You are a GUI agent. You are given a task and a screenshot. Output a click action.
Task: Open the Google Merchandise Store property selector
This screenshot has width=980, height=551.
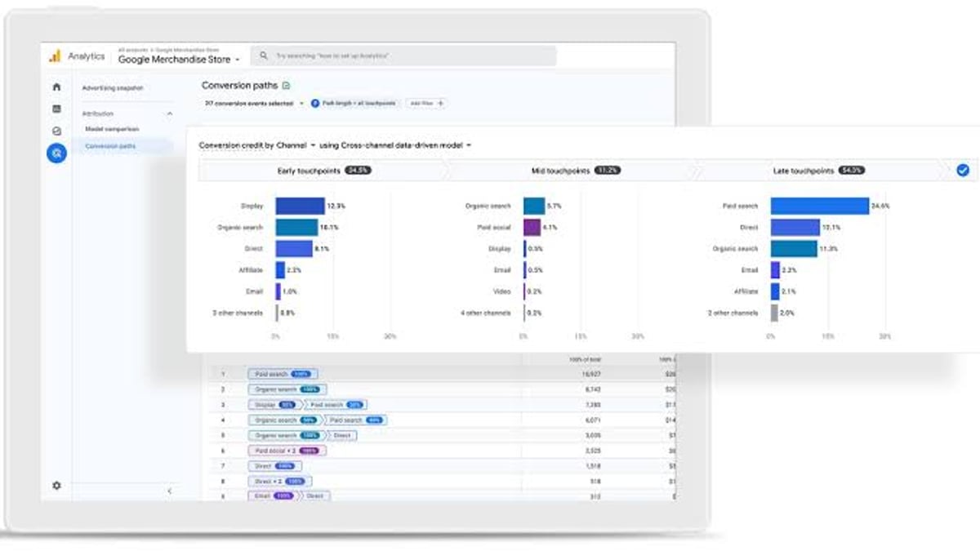click(x=179, y=60)
